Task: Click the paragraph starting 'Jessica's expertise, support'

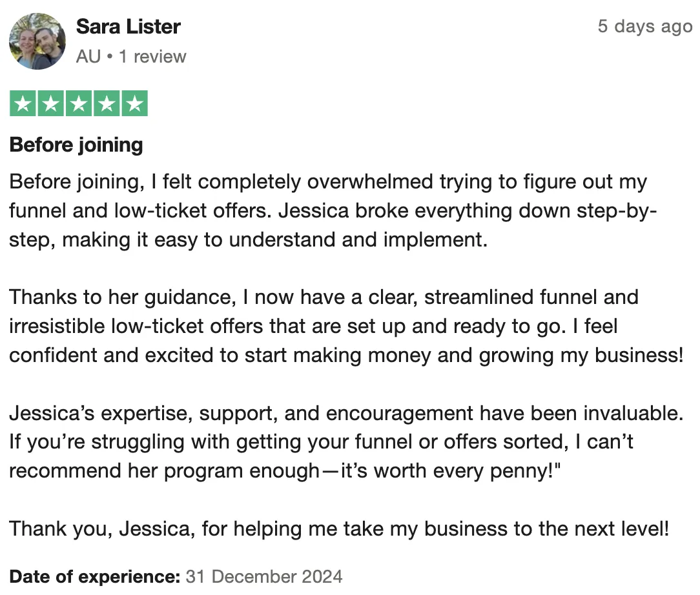Action: [346, 442]
